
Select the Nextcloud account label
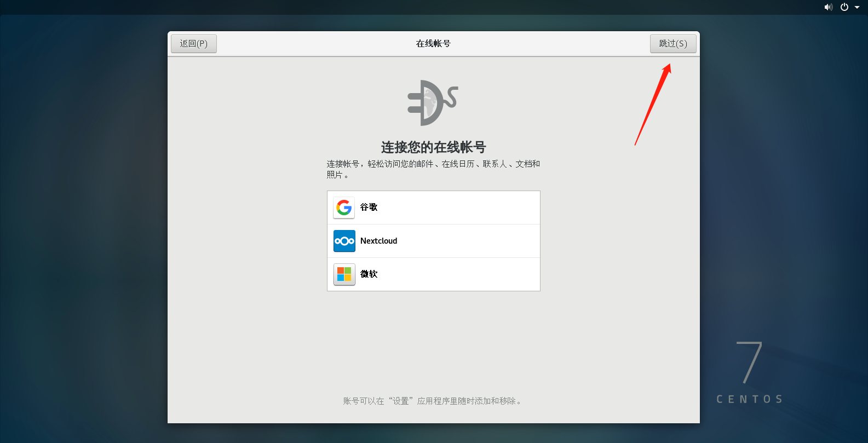tap(378, 241)
